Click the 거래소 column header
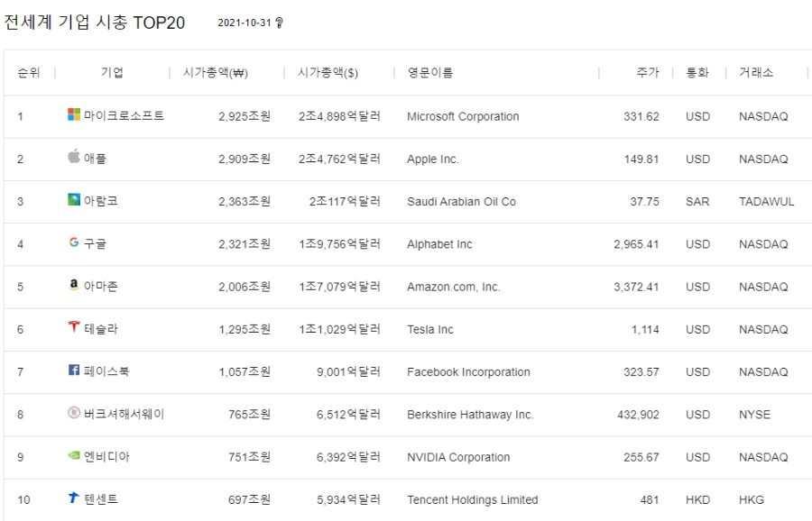The image size is (812, 521). tap(756, 72)
